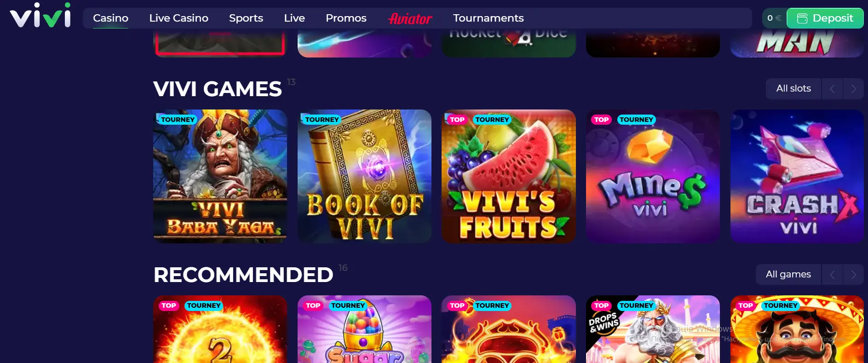Open the Vivi's Fruits game tile
This screenshot has width=868, height=363.
point(509,176)
